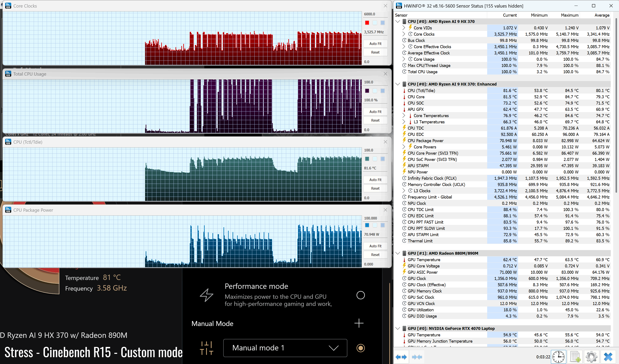Collapse the AMD Ryzen AI 9 HX 370 group
The width and height of the screenshot is (619, 364).
click(x=398, y=21)
